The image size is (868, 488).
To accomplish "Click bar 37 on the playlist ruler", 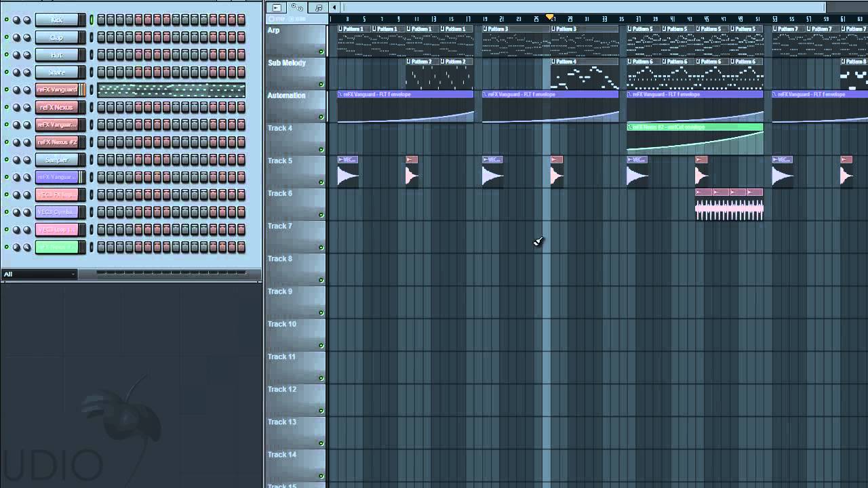I will tap(638, 19).
